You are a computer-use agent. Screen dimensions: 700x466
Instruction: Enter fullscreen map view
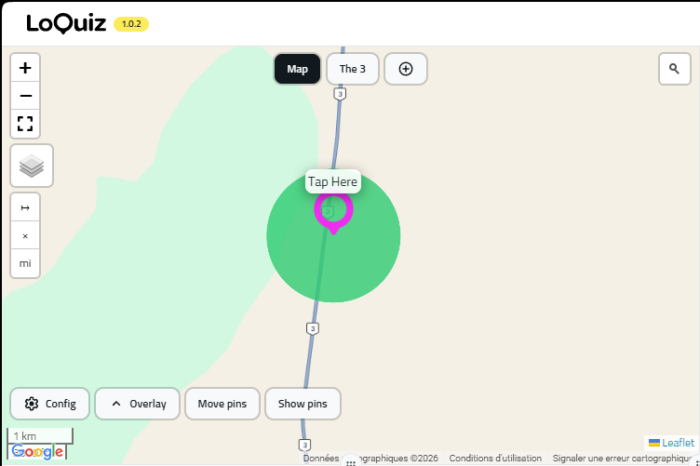[25, 124]
